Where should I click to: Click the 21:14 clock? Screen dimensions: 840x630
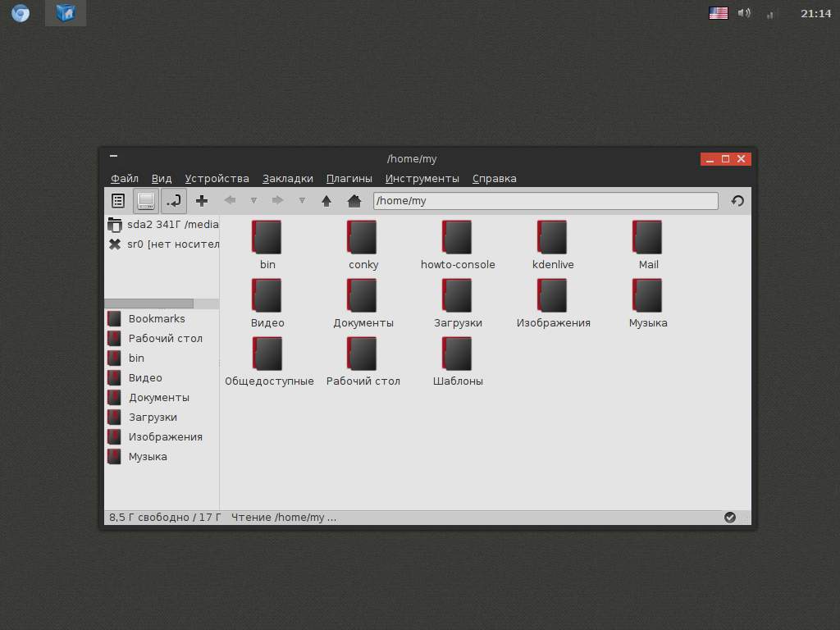816,13
